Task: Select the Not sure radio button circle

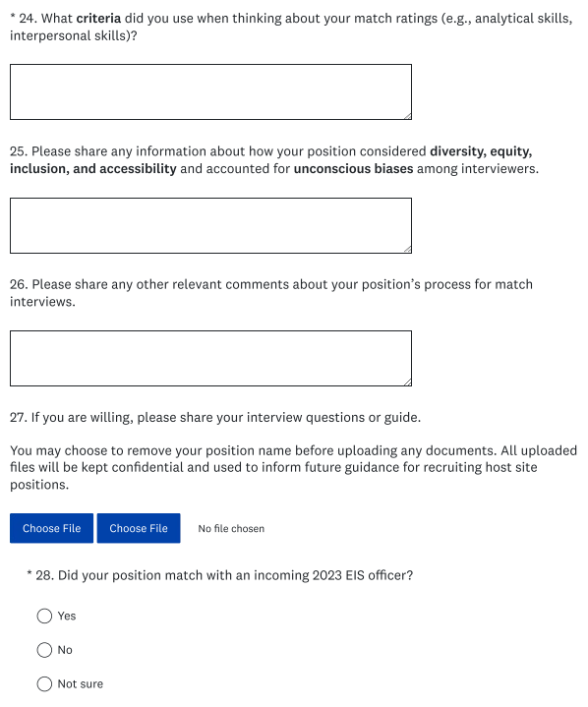Action: pyautogui.click(x=44, y=684)
